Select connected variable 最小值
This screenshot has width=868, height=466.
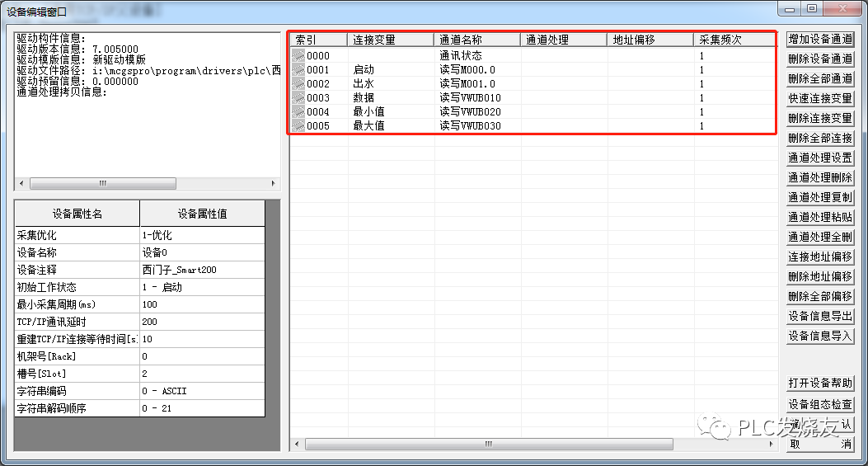point(368,111)
